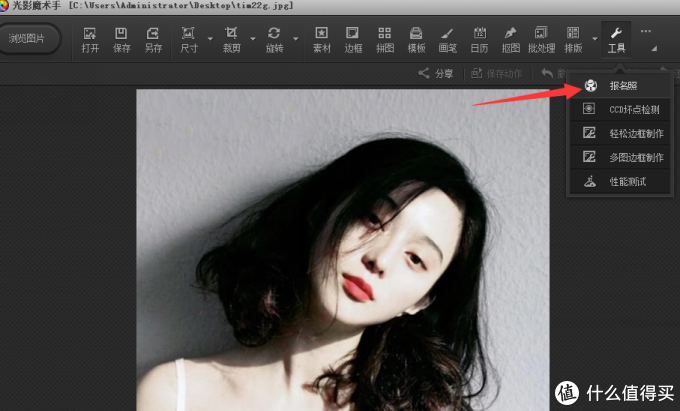Click the 工具 tools toolbar button
This screenshot has height=411, width=680.
(x=616, y=39)
